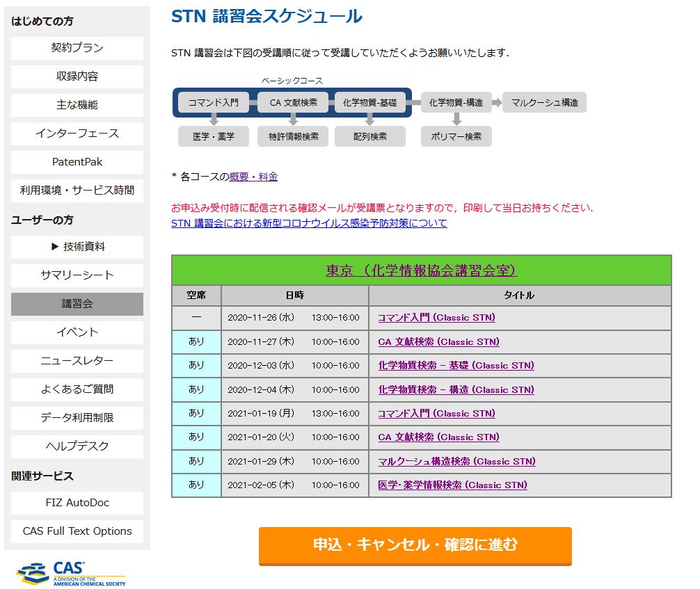Open the イベント sidebar item
Screen dimensions: 700x589
[77, 332]
